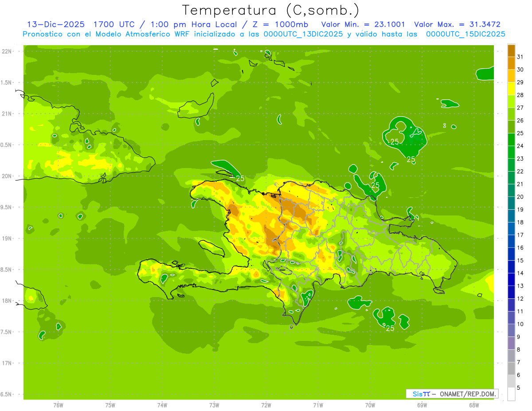Click the 74W longitude label

162,405
